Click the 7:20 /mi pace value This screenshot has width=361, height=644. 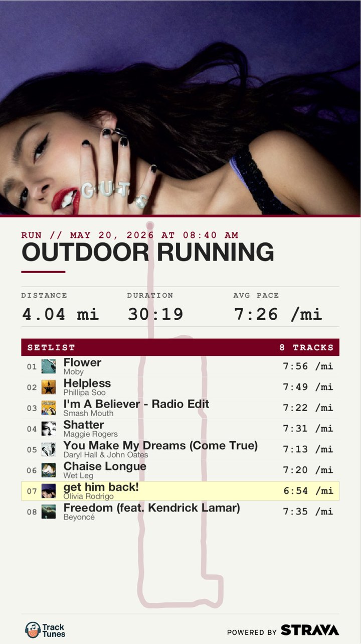(308, 470)
